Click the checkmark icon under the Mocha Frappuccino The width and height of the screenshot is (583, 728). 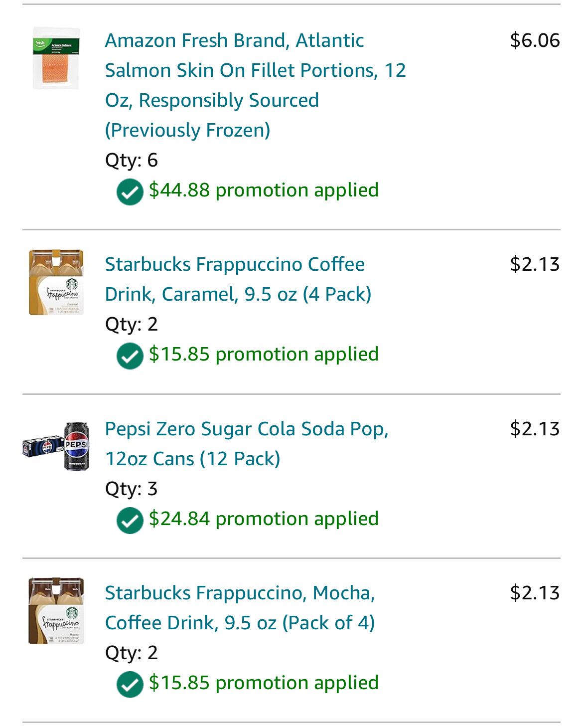tap(130, 685)
